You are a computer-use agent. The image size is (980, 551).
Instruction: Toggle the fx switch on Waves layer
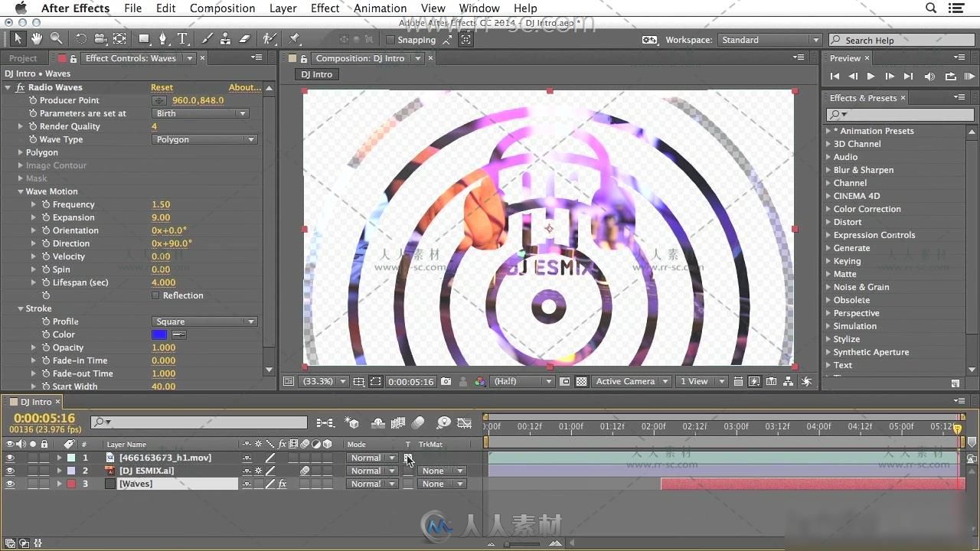point(282,484)
